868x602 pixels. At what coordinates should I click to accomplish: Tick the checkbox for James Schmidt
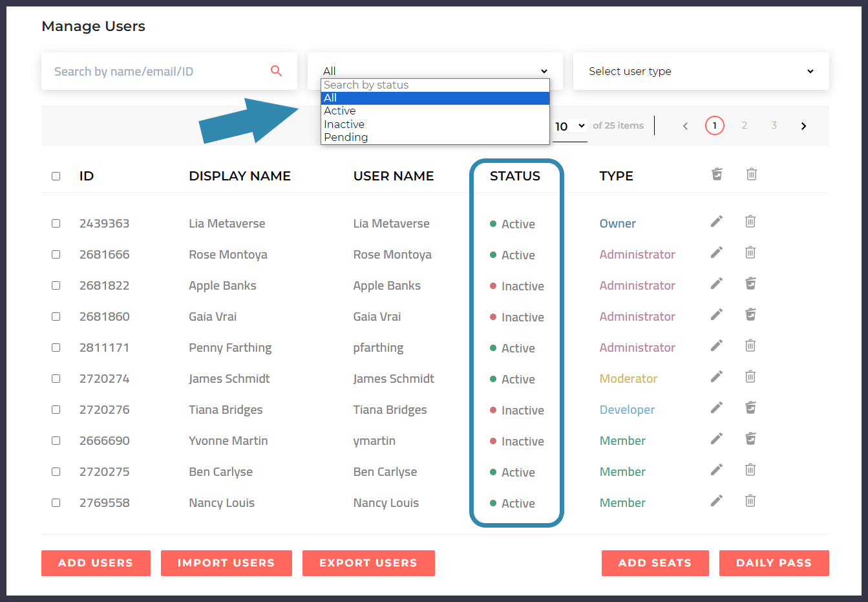56,379
